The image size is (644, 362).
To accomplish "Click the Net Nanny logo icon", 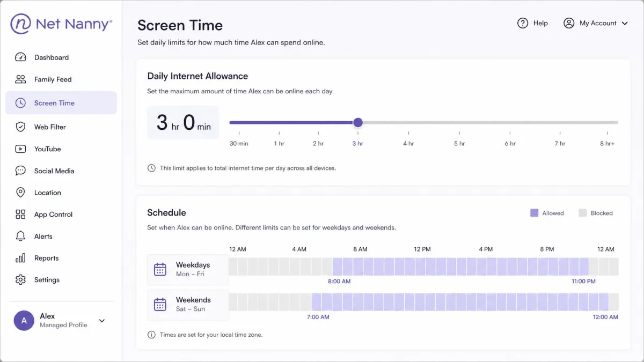I will 20,24.
